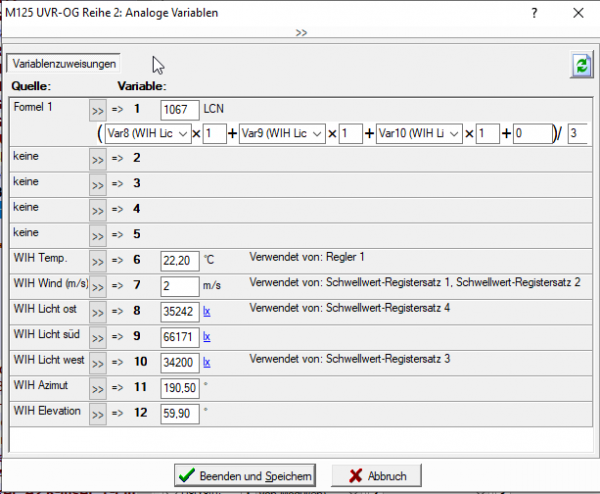The width and height of the screenshot is (600, 494).
Task: Select the Variablenzuweisungen tab
Action: pos(64,64)
